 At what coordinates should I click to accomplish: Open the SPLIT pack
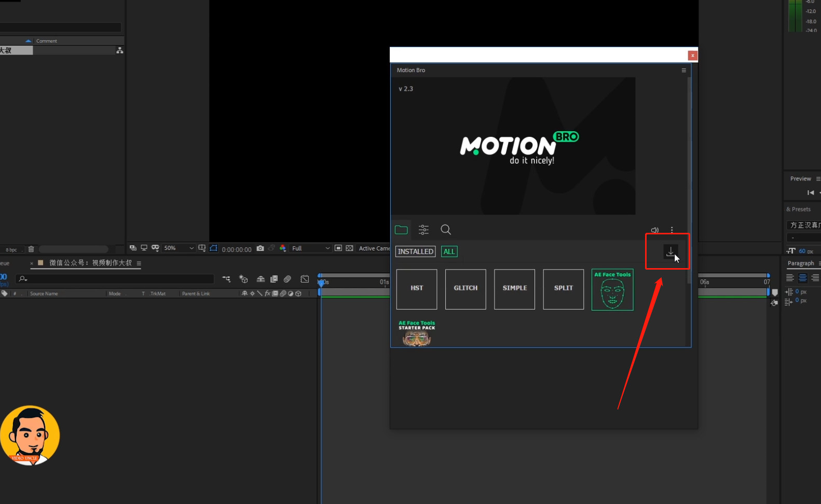coord(563,289)
